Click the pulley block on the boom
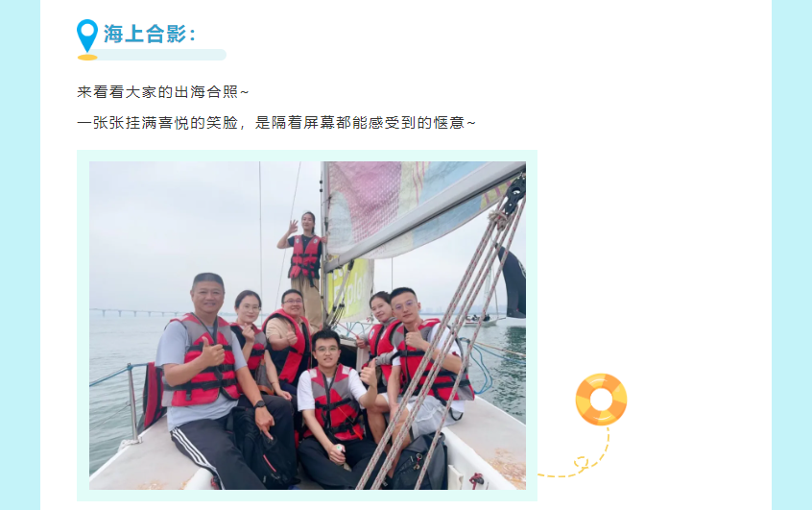Screen dimensions: 812x510 (x=515, y=194)
